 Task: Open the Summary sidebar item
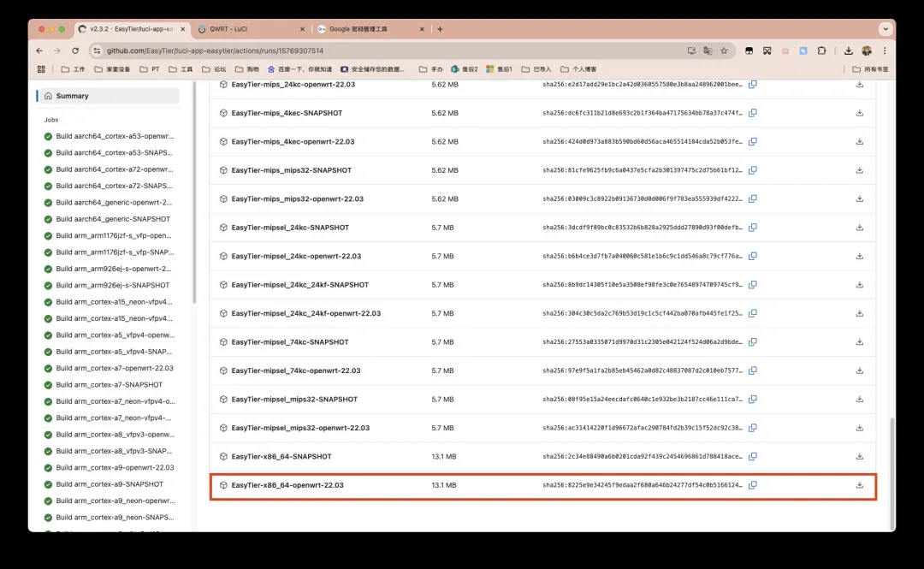(108, 96)
